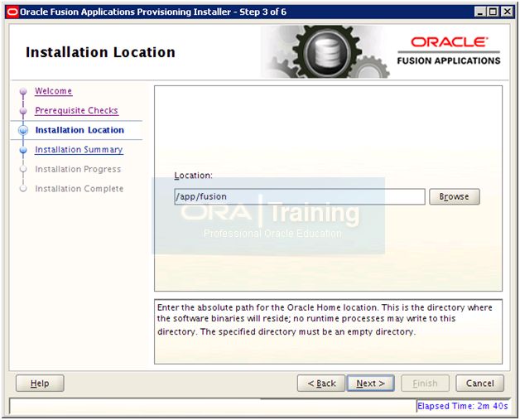Click the Location path input field
This screenshot has width=520, height=420.
(300, 196)
